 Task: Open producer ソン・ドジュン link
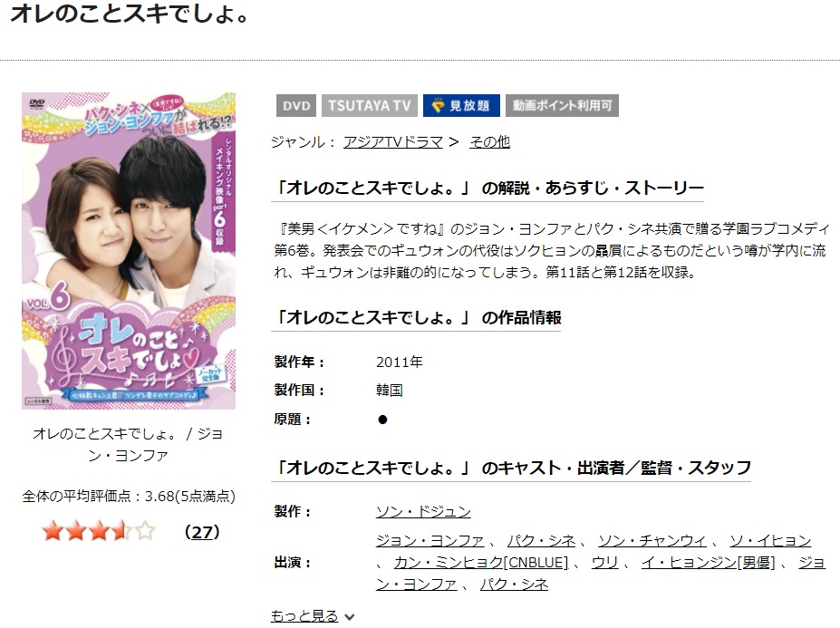[423, 512]
